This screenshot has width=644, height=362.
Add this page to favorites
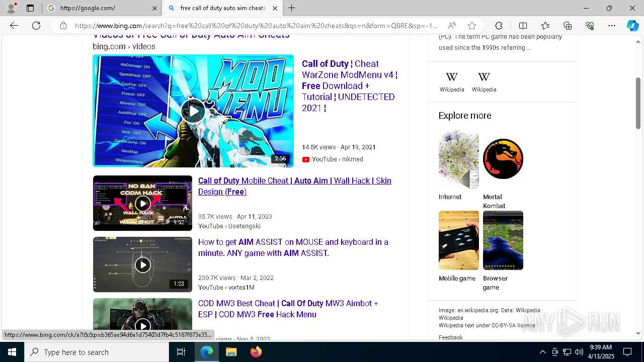coord(471,26)
